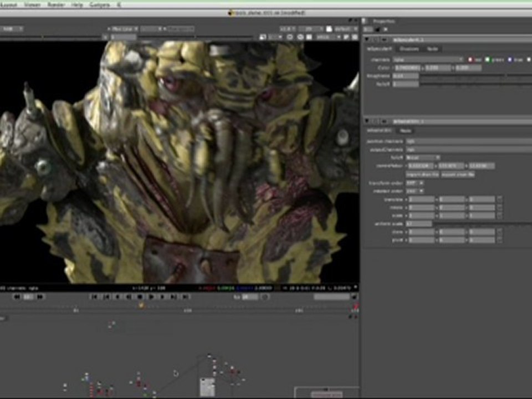Jump to last frame in viewer playback controls
532x399 pixels.
click(x=185, y=297)
